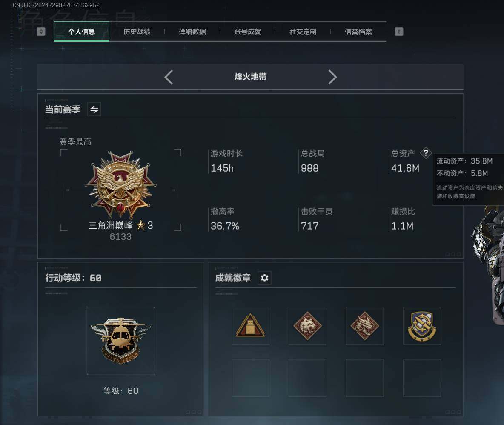The width and height of the screenshot is (504, 425).
Task: Switch to the 历史战绩 tab
Action: pyautogui.click(x=137, y=32)
